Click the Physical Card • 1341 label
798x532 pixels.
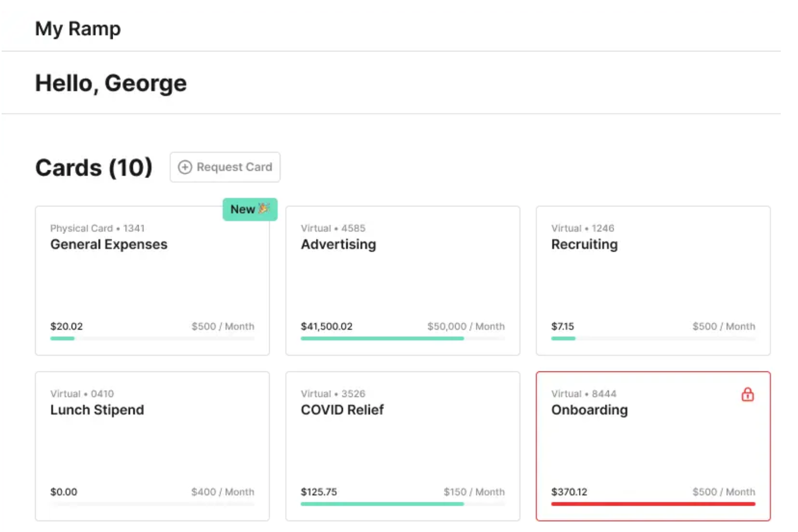[x=98, y=228]
